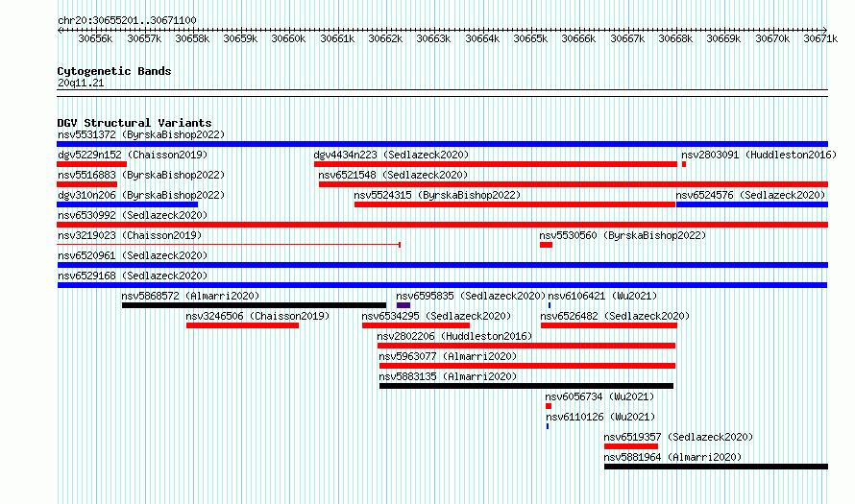Click the 20q11.21 band label
This screenshot has height=504, width=855.
[x=81, y=83]
